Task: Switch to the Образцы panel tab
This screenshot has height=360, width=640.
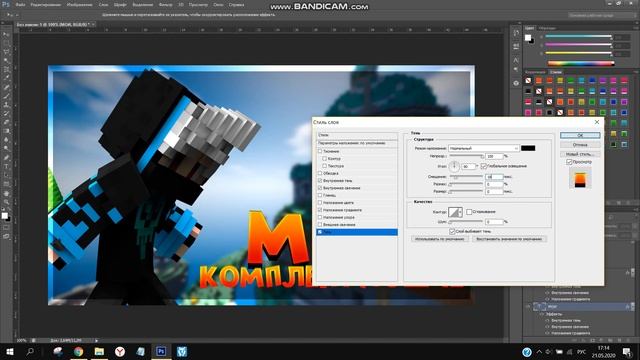Action: pyautogui.click(x=547, y=28)
